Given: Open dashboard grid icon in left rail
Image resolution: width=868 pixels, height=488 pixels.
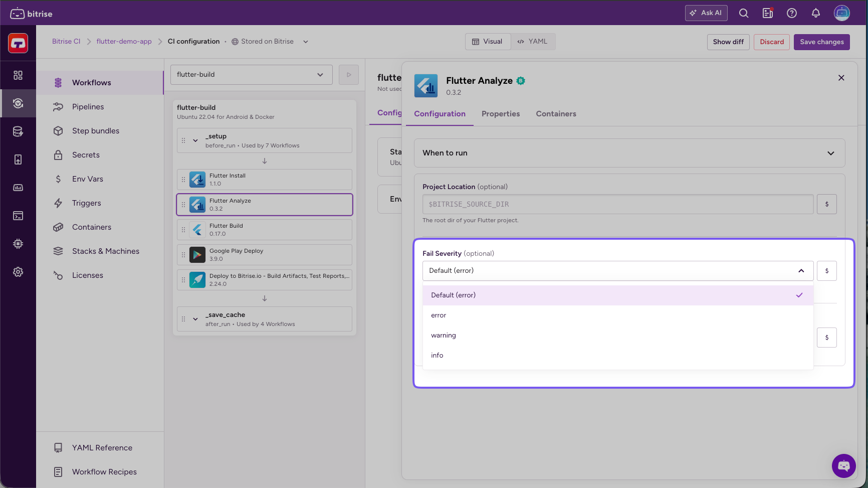Looking at the screenshot, I should coord(18,75).
